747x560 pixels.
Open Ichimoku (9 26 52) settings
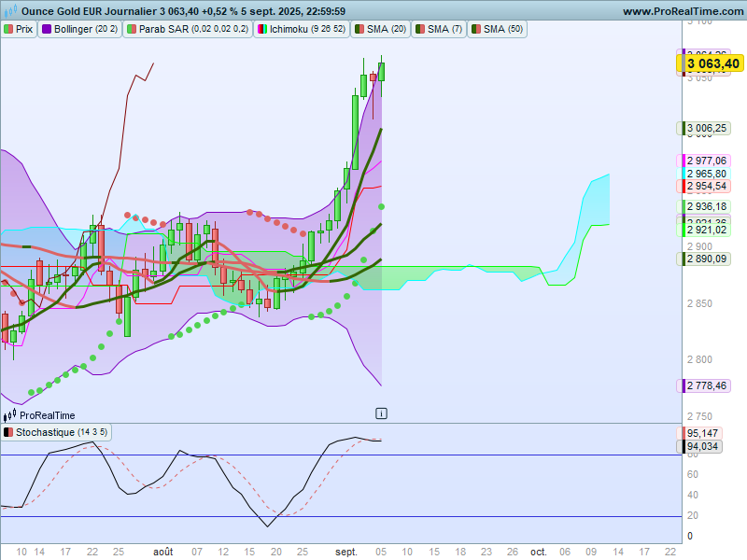[x=308, y=29]
